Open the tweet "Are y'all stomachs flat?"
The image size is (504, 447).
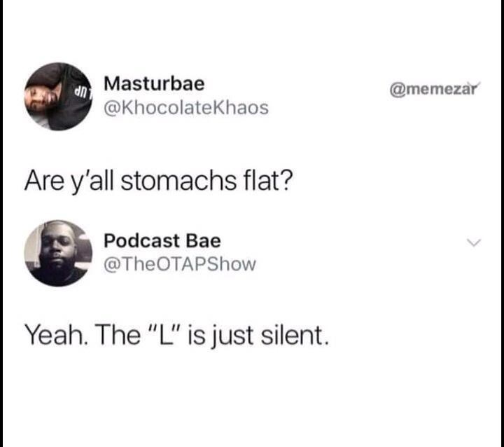point(158,181)
